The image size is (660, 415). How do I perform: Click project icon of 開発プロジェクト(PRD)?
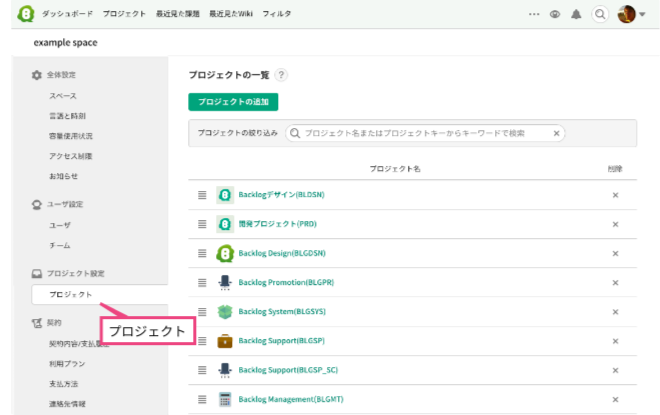[225, 224]
